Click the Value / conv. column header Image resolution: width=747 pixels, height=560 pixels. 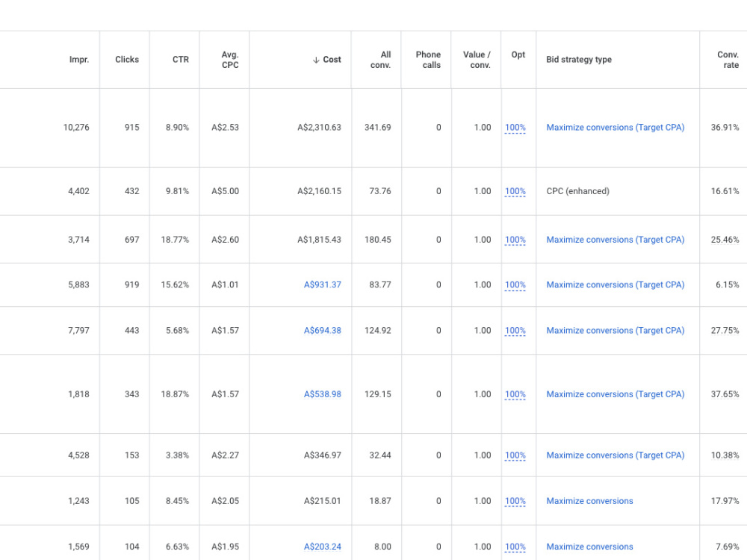coord(477,60)
